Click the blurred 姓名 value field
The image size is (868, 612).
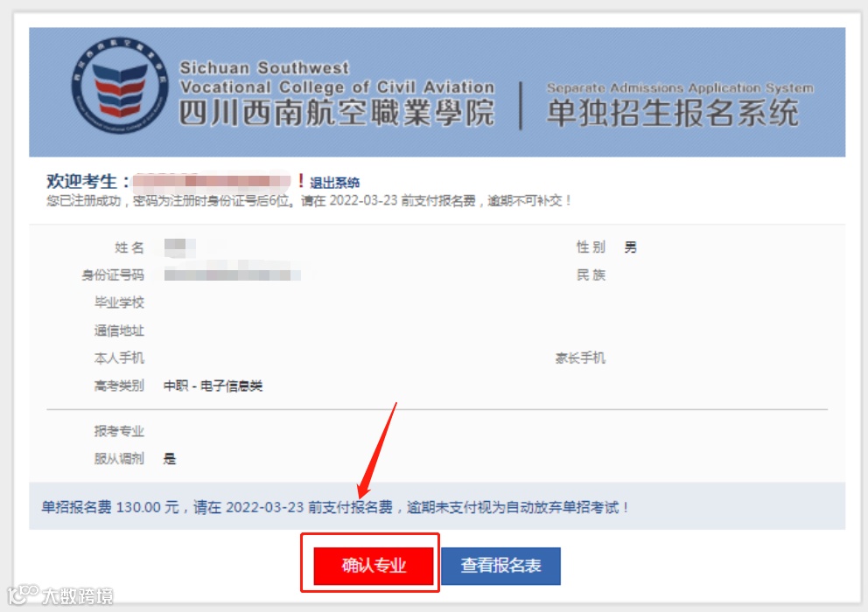(x=180, y=247)
